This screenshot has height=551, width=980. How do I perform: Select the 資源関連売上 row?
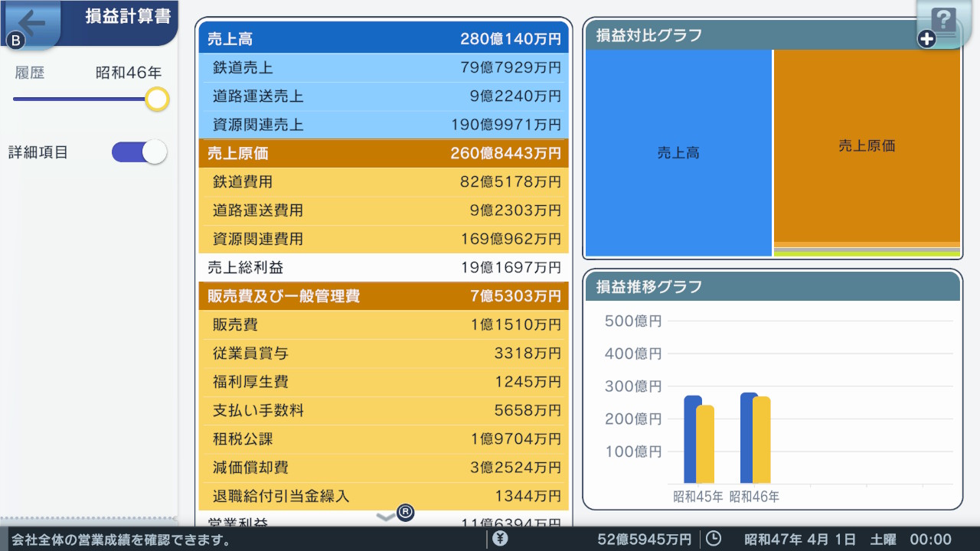tap(384, 125)
